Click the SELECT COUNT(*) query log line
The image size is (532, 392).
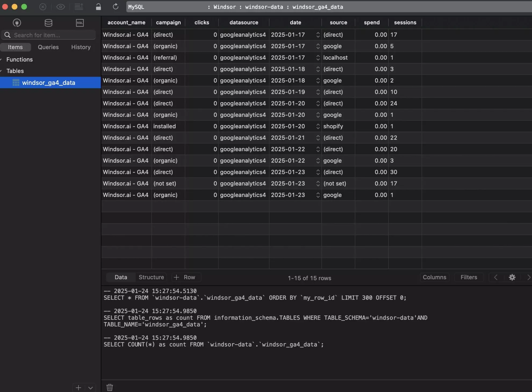tap(214, 344)
